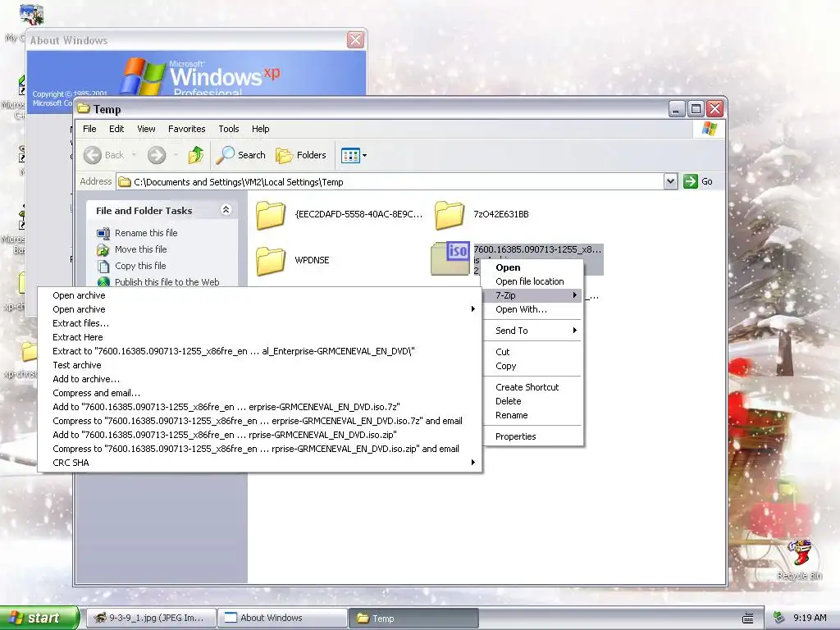Click the Forward arrow icon
840x630 pixels.
pyautogui.click(x=157, y=155)
